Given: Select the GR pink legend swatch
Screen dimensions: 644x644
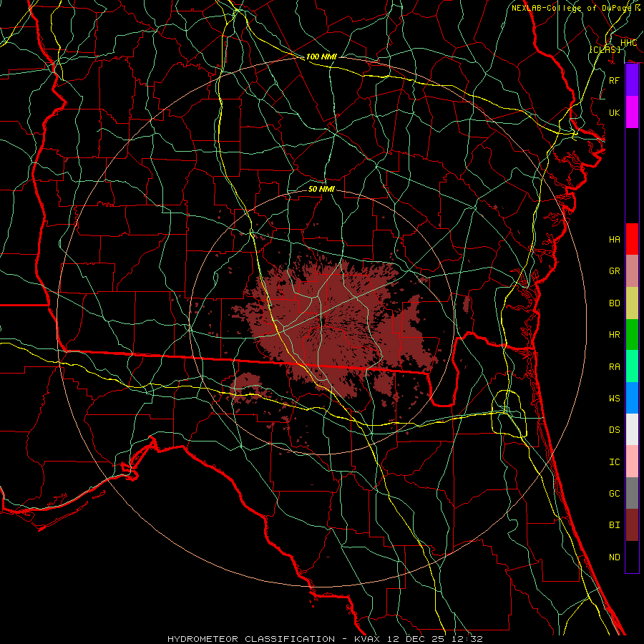Looking at the screenshot, I should [632, 270].
